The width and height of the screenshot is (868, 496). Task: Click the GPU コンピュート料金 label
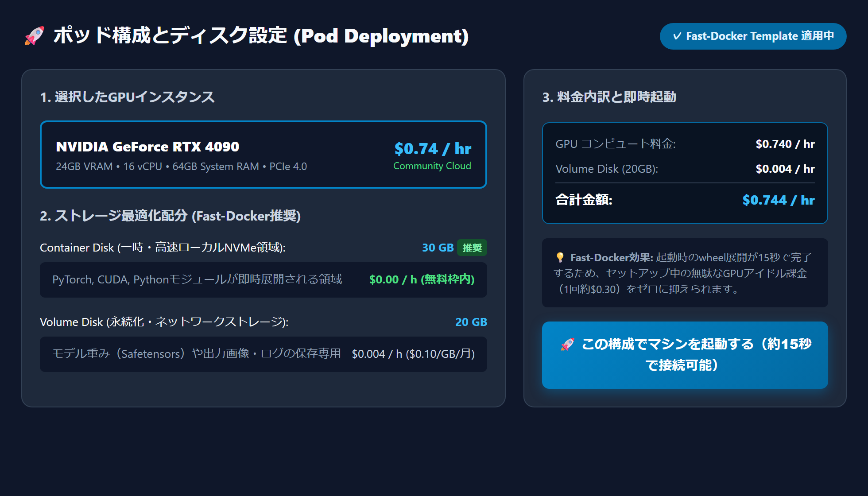point(616,144)
